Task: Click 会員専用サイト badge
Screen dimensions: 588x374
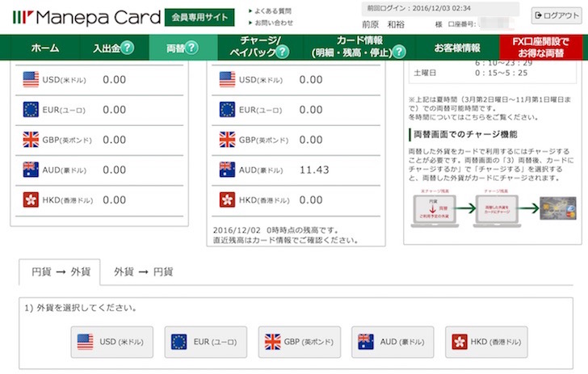Action: (199, 17)
